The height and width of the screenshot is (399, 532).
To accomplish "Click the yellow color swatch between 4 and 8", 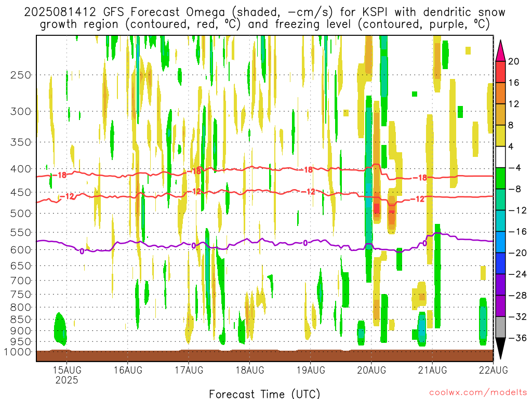I will point(500,136).
